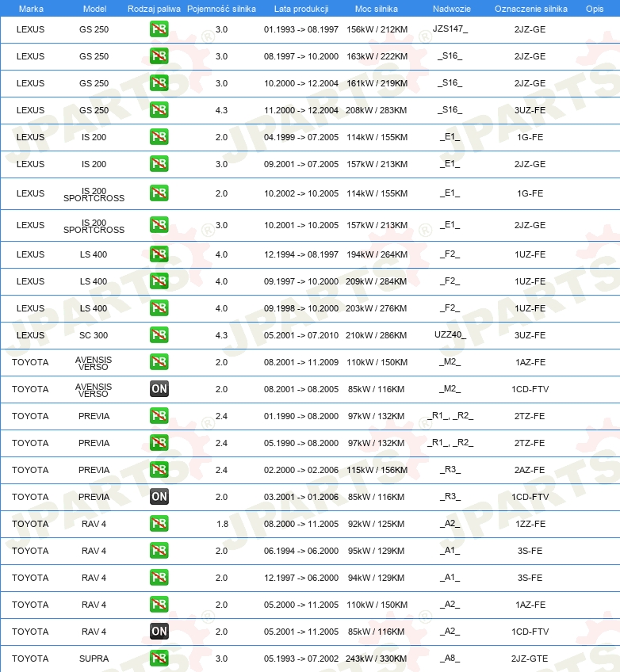
Task: Click the Moc silnika column header
Action: click(377, 9)
